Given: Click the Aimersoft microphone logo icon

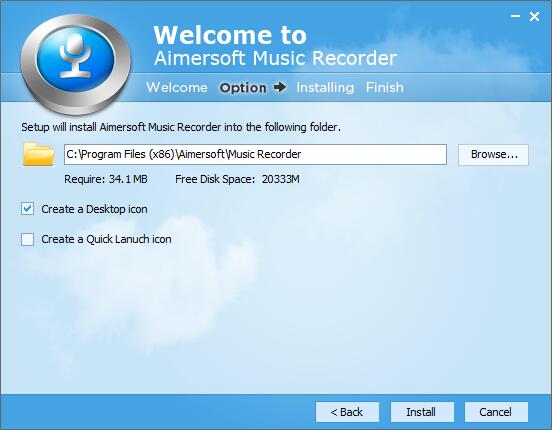Looking at the screenshot, I should pyautogui.click(x=75, y=64).
